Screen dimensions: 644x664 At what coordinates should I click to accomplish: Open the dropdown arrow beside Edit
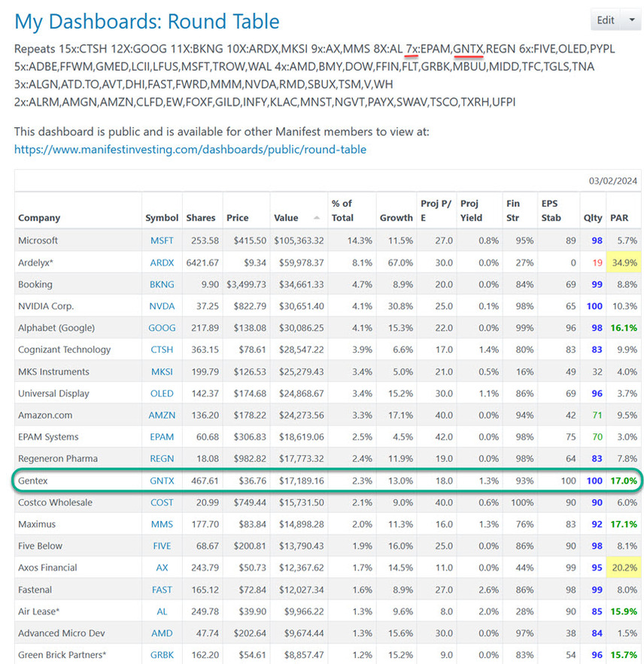tap(632, 20)
